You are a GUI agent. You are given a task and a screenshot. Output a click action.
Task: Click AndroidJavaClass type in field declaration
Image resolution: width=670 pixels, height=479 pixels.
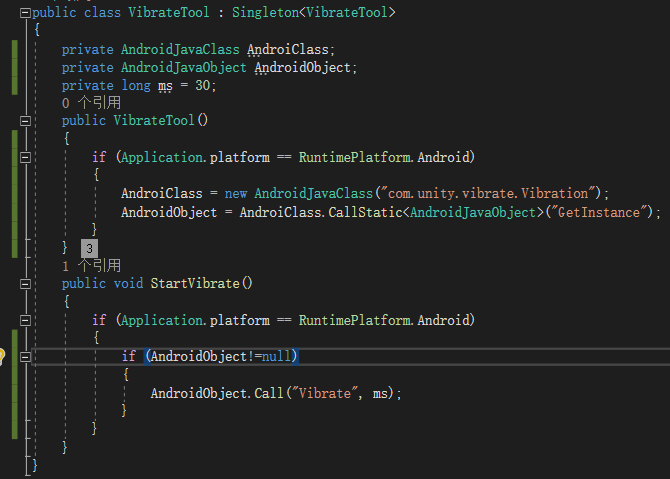tap(180, 50)
